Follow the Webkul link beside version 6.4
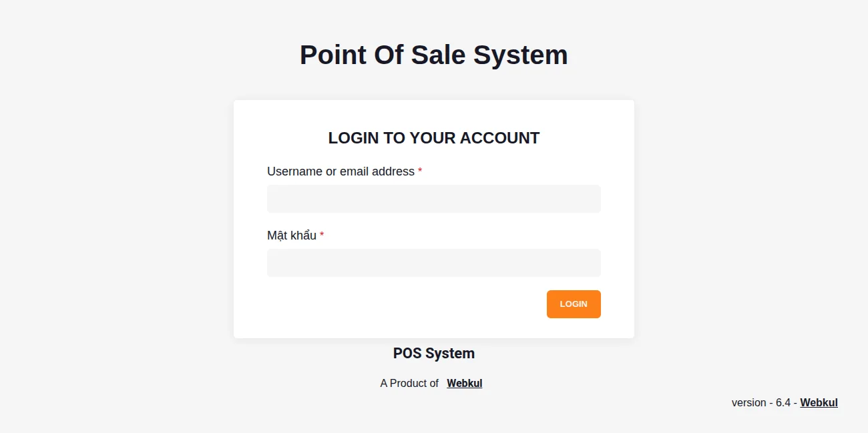This screenshot has height=433, width=868. click(819, 402)
